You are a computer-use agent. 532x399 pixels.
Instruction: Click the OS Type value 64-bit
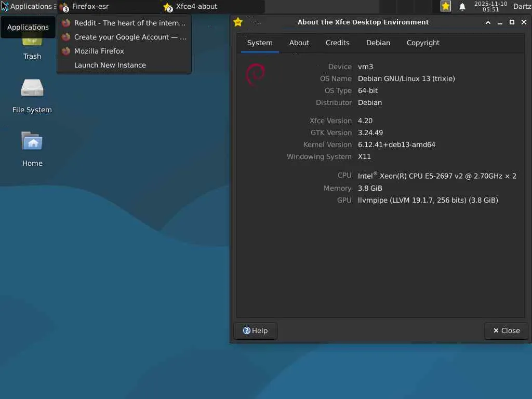click(368, 90)
